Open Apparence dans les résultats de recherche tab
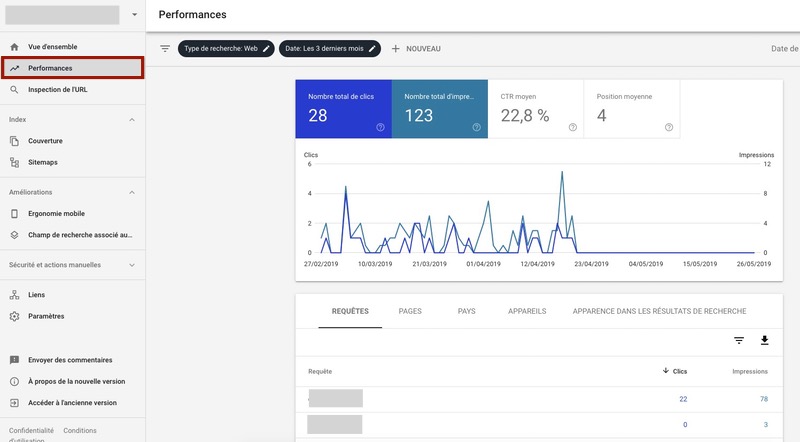Screen dimensions: 800x442 pos(659,311)
